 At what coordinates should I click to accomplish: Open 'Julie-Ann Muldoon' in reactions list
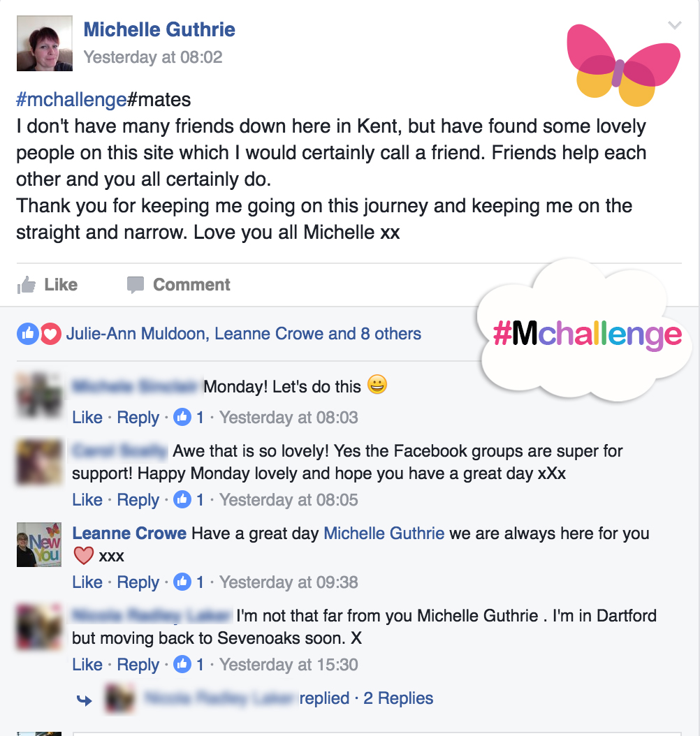(136, 334)
